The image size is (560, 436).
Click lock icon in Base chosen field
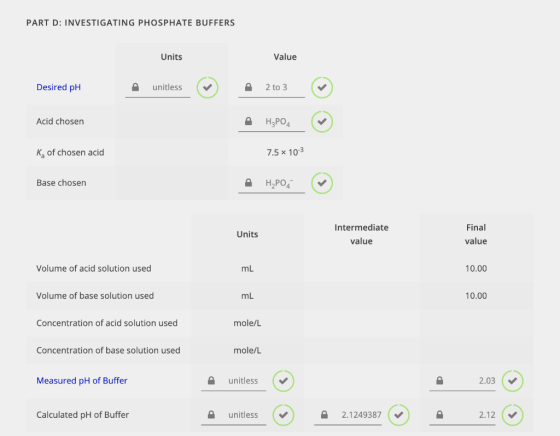tap(248, 182)
